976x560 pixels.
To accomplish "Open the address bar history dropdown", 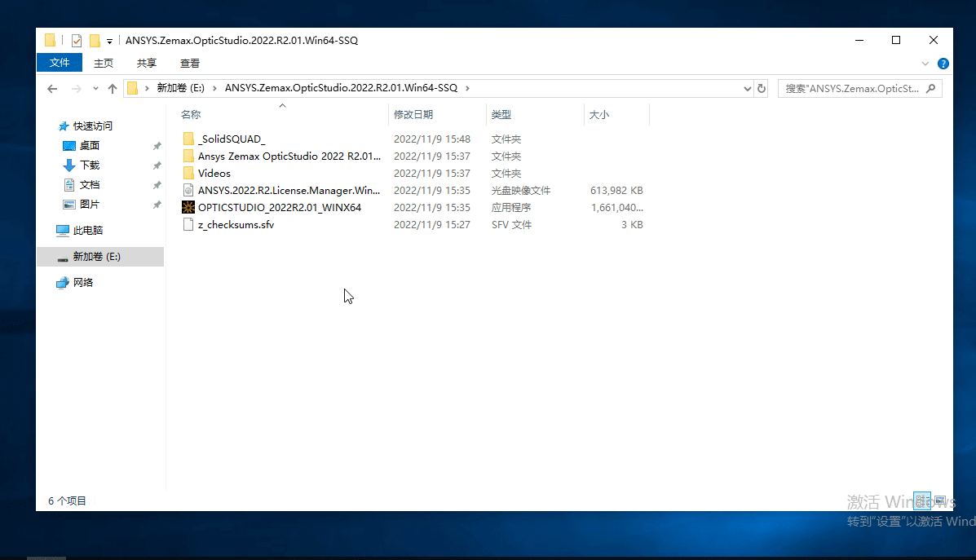I will (x=747, y=88).
